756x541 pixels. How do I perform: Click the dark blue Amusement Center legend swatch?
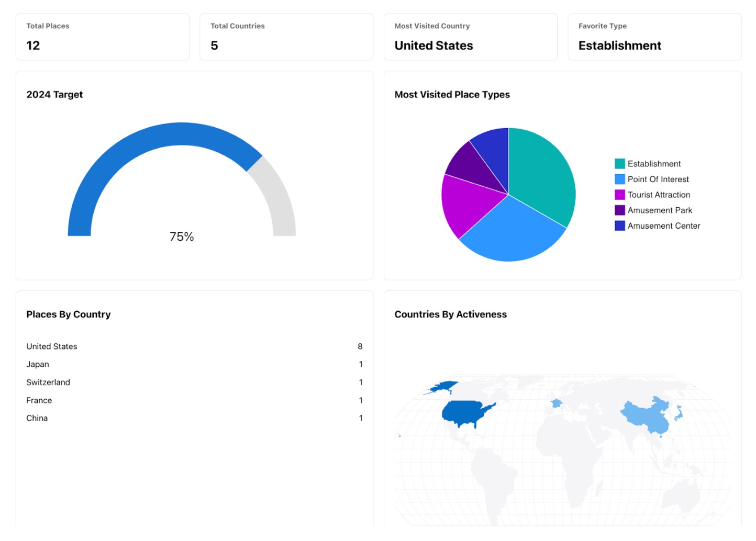[x=619, y=226]
